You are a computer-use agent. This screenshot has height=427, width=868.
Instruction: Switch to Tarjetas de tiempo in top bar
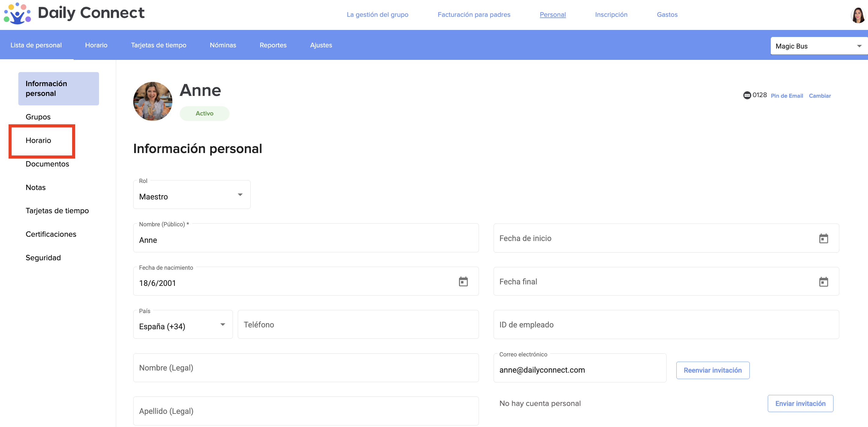pyautogui.click(x=158, y=45)
